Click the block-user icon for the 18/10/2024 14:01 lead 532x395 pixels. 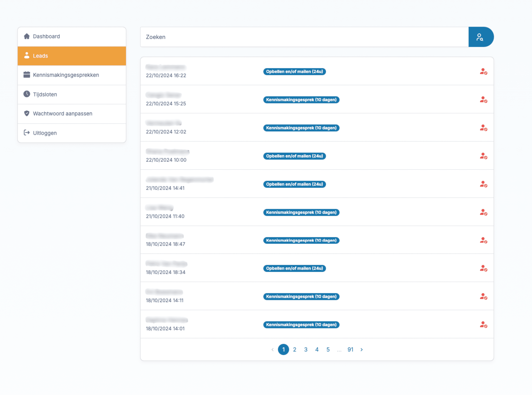483,325
